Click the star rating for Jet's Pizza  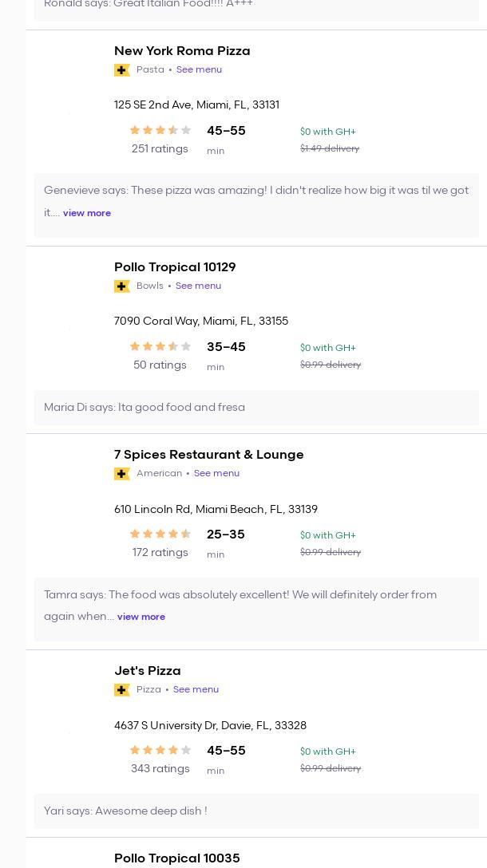click(x=160, y=751)
